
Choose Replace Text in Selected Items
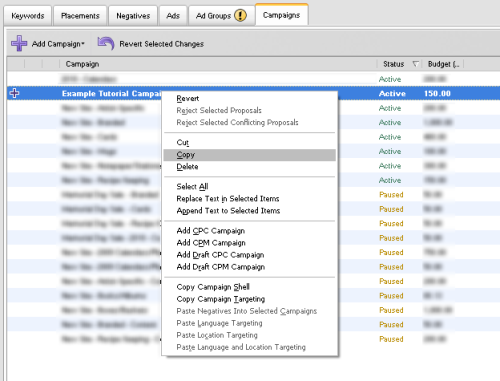tap(250, 199)
